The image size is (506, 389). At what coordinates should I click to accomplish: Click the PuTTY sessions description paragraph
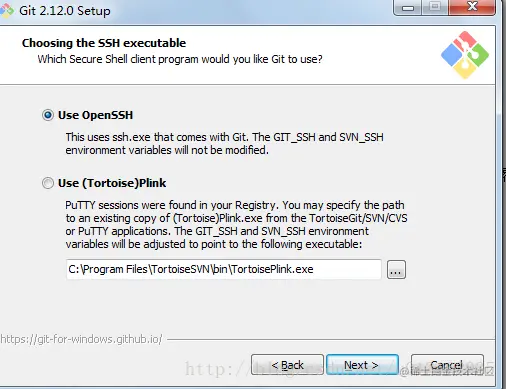[x=236, y=224]
